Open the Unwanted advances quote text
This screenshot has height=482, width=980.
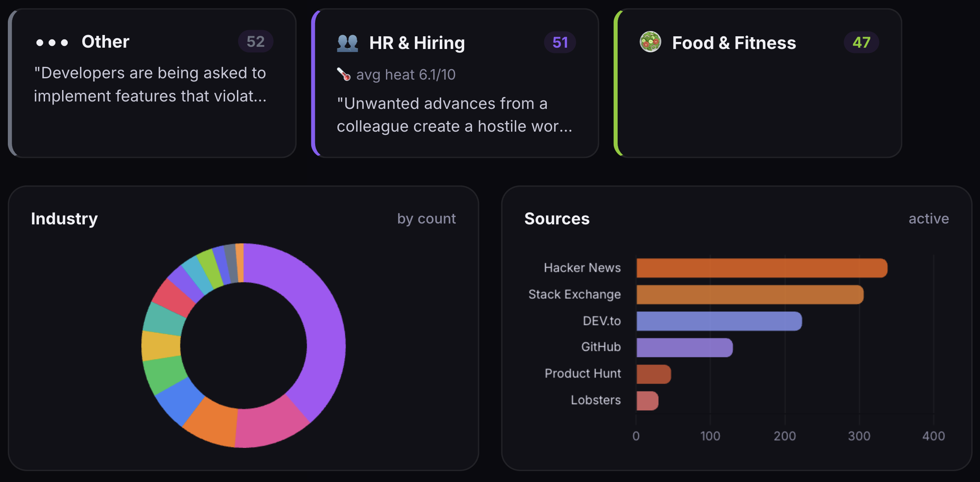tap(454, 115)
